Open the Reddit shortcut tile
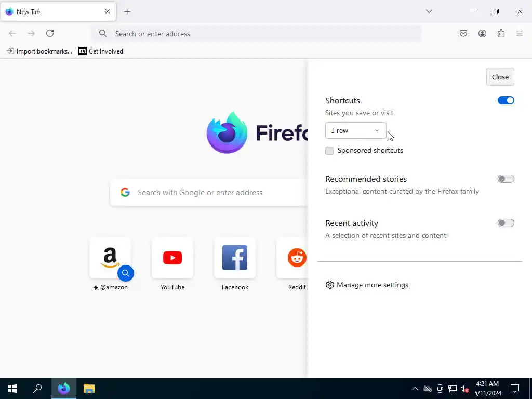The width and height of the screenshot is (532, 399). tap(292, 258)
